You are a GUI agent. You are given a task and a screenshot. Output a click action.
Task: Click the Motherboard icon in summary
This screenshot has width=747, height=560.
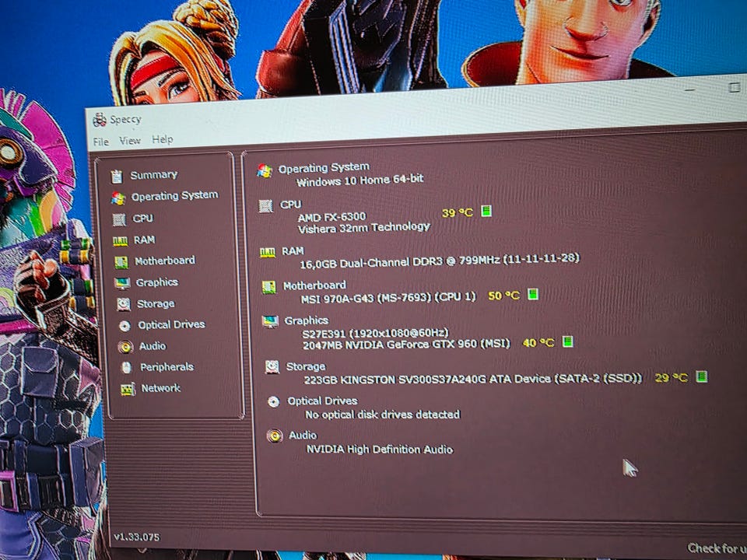click(x=268, y=287)
